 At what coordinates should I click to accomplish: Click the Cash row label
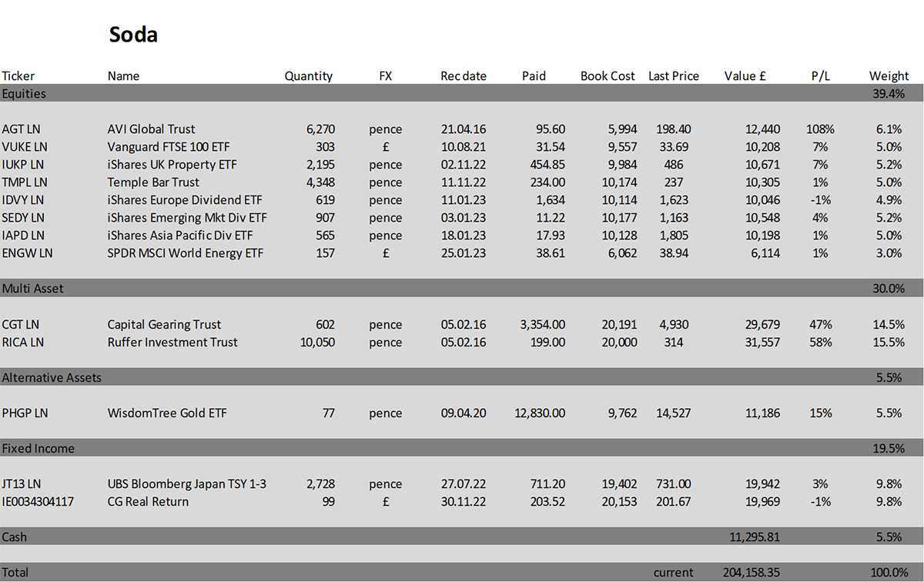click(x=15, y=537)
